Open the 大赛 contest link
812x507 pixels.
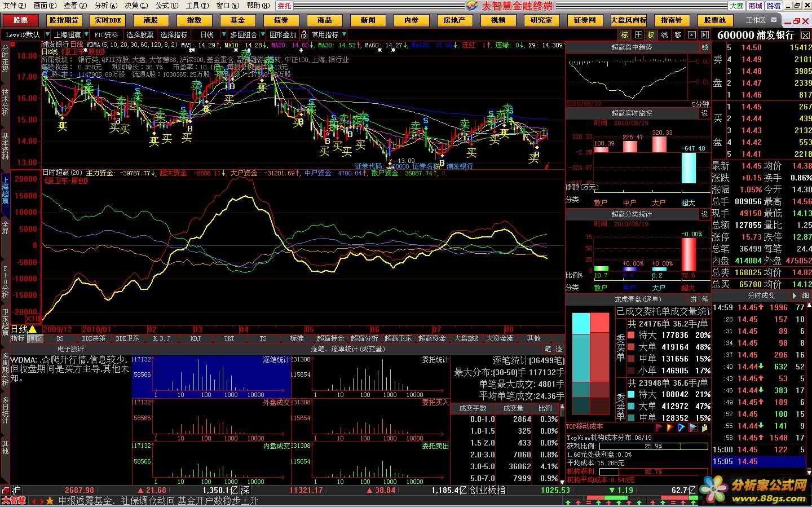[736, 6]
